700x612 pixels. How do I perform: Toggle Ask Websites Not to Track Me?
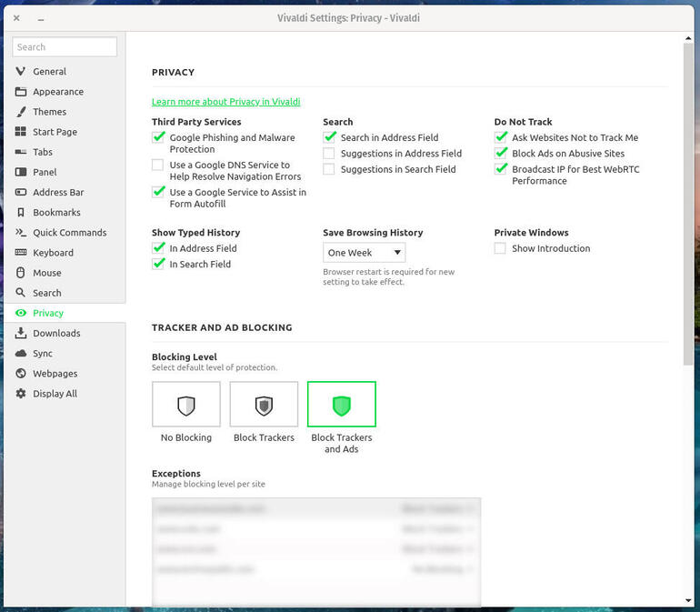click(501, 137)
